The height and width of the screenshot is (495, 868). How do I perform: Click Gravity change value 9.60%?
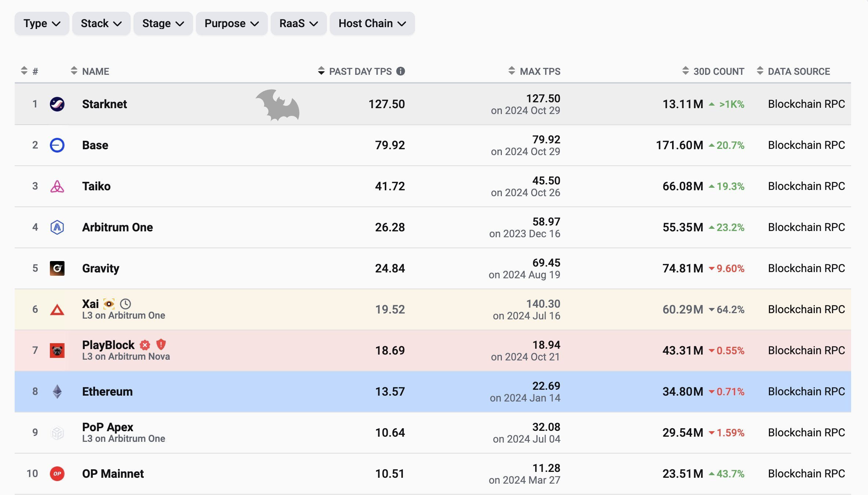pos(730,268)
